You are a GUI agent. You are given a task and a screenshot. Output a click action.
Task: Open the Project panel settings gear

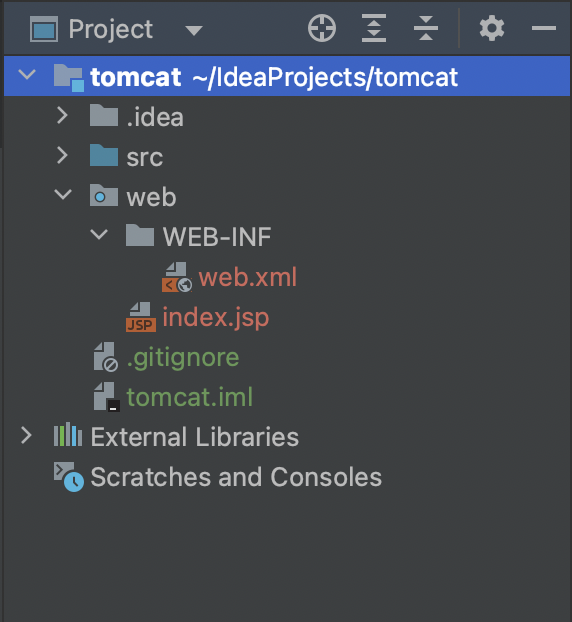(491, 28)
